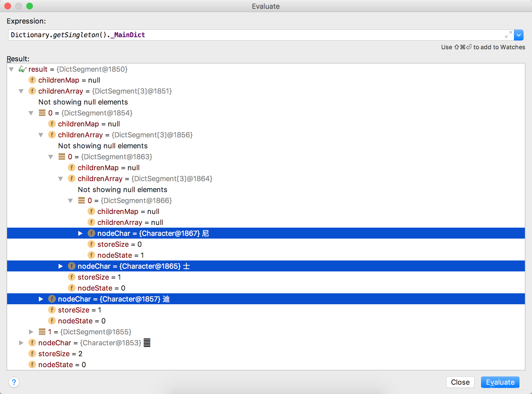
Task: Click the watch glasses icon beside result
Action: pyautogui.click(x=22, y=69)
